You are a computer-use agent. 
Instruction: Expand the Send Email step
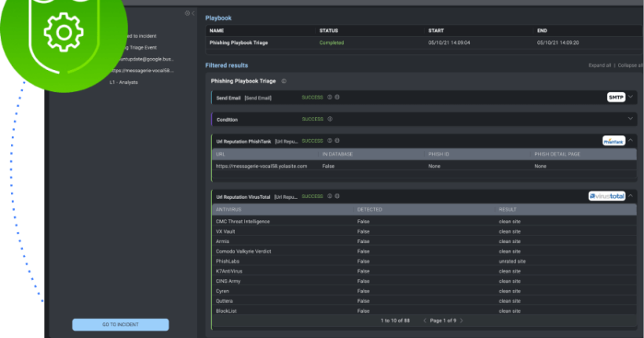pos(631,97)
